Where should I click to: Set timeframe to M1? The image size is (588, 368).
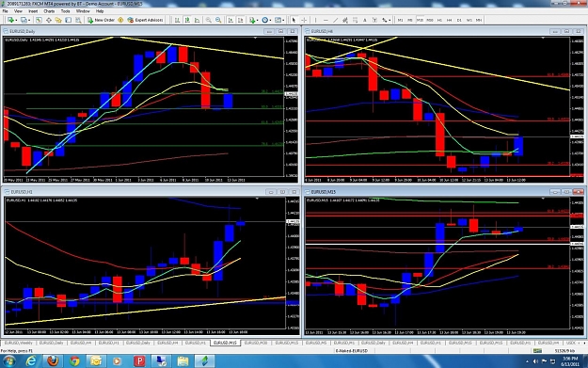pos(400,20)
